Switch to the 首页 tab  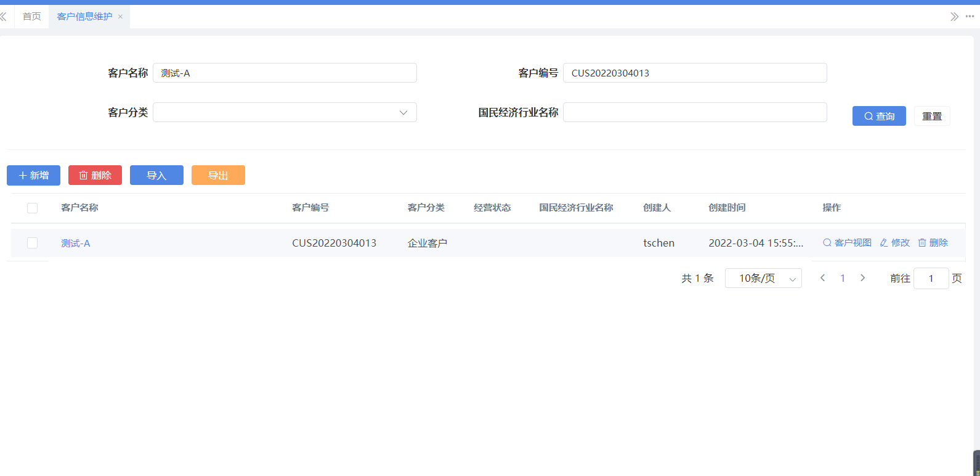[x=32, y=17]
